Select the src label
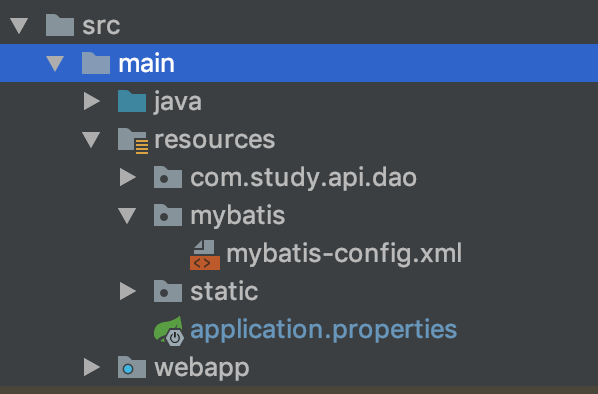The image size is (598, 394). coord(101,26)
